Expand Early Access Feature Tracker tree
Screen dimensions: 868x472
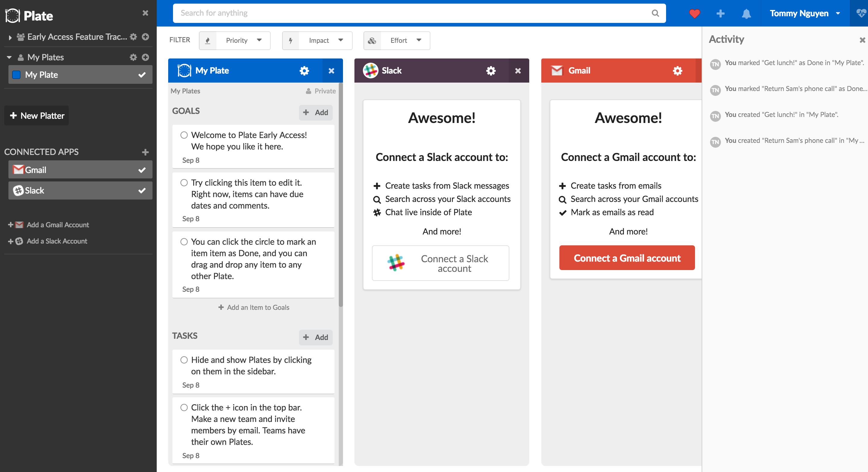pos(10,37)
